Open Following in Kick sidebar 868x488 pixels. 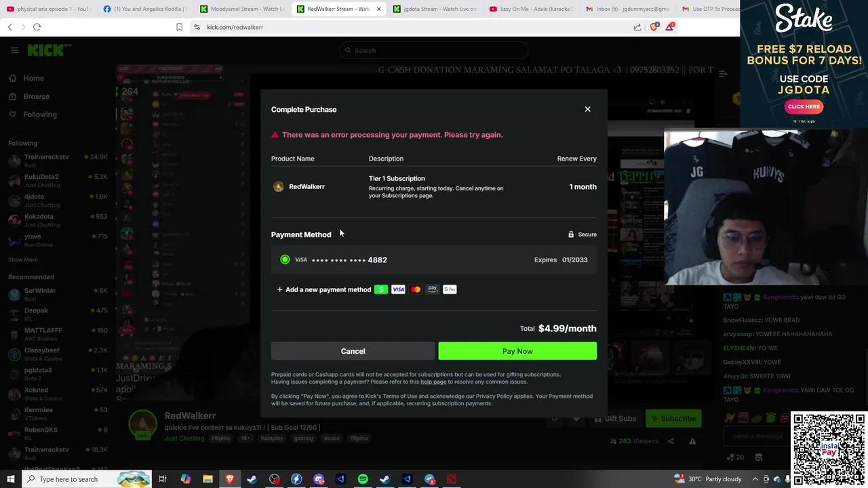tap(33, 115)
